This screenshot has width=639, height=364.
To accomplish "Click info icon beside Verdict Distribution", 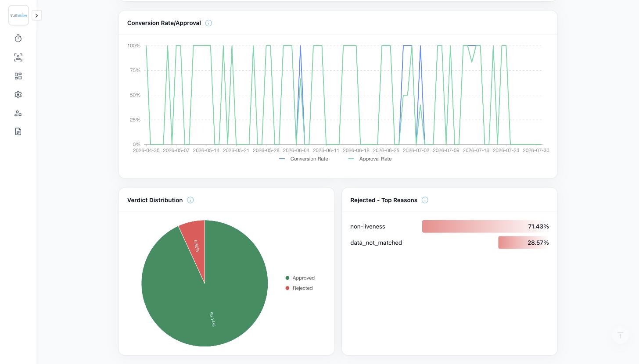I will tap(190, 200).
